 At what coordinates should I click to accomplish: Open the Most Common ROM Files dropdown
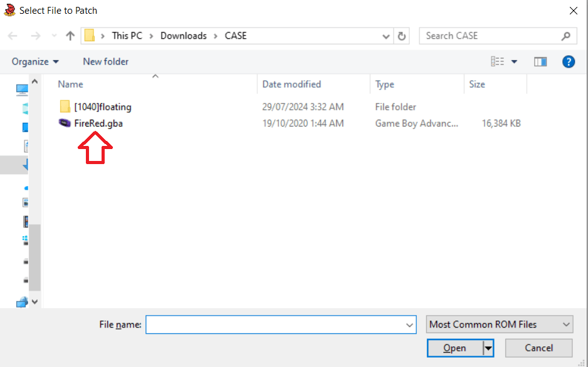pyautogui.click(x=499, y=324)
